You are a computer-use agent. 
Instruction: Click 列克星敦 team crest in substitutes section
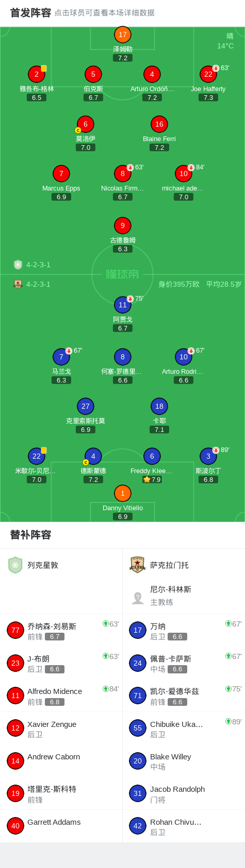tap(15, 565)
